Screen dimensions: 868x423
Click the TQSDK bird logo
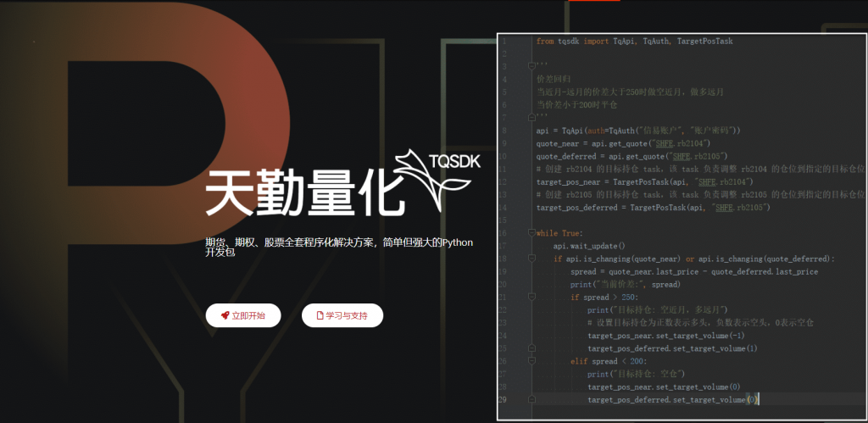(439, 179)
